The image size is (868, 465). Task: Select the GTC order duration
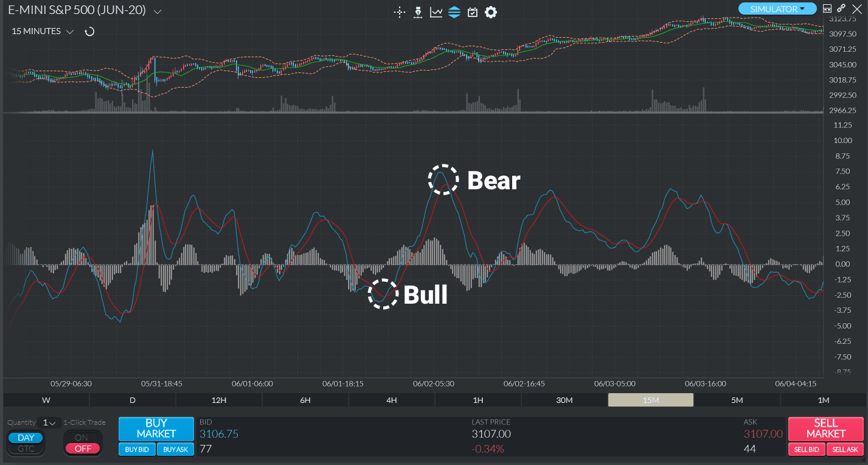[26, 449]
